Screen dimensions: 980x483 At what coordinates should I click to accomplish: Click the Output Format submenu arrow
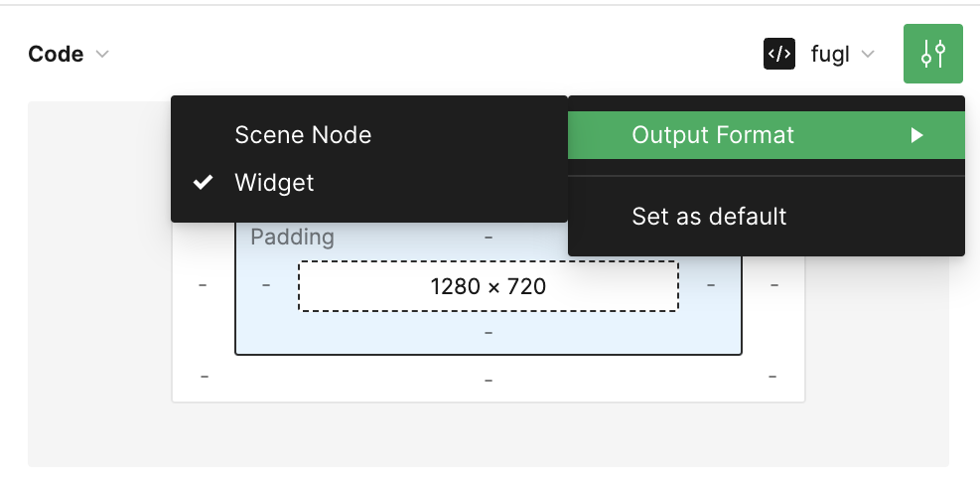pos(917,135)
